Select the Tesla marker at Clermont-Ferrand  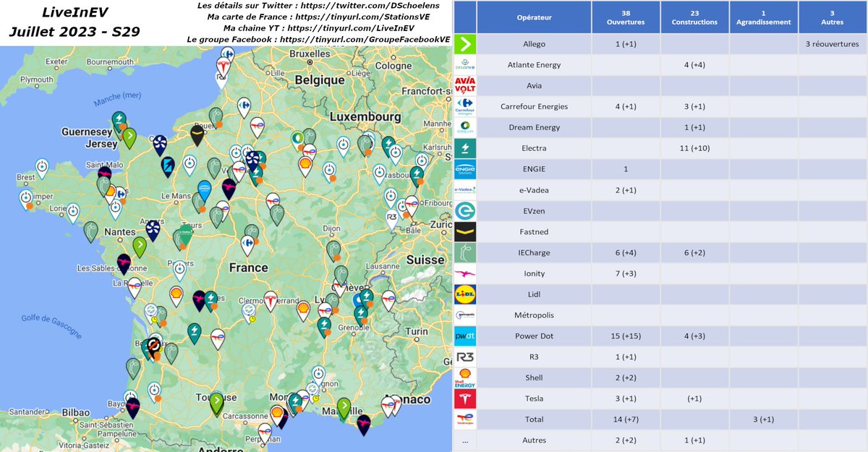click(x=271, y=300)
